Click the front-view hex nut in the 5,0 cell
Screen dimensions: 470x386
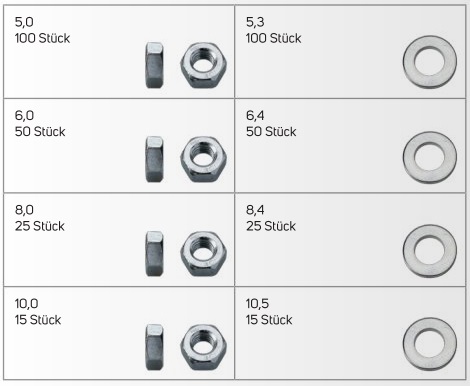click(x=204, y=65)
